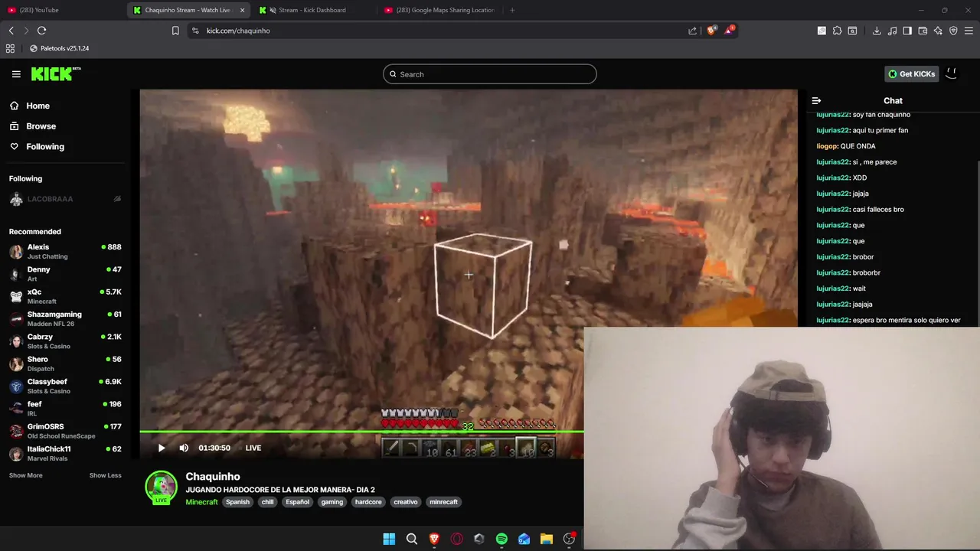Viewport: 980px width, 551px height.
Task: Open Windows Start menu
Action: [389, 539]
